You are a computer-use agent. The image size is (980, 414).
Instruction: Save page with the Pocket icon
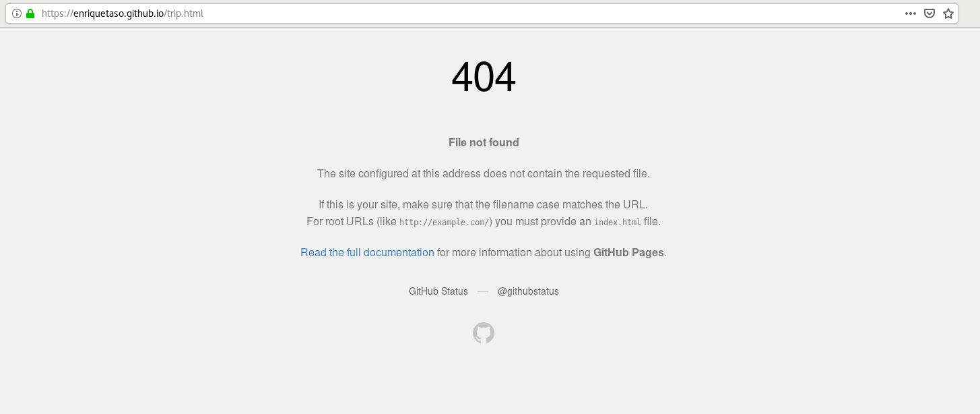[929, 13]
